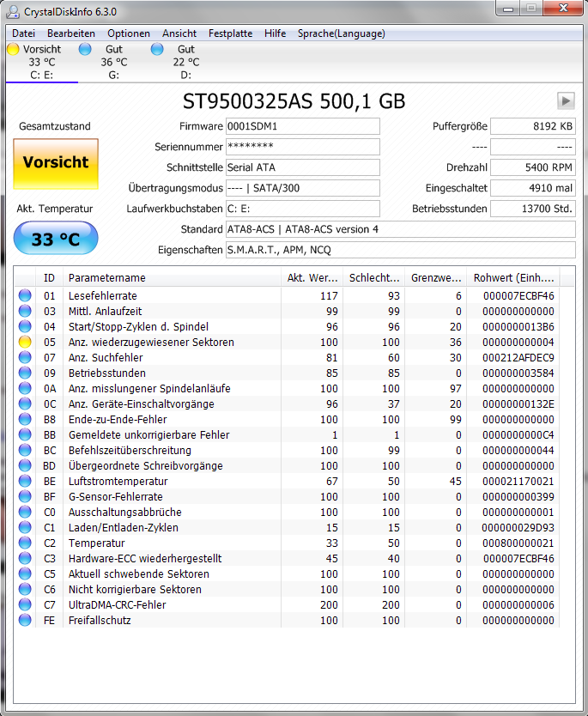Select raw value 000212AFDEC9
The image size is (588, 716).
(518, 357)
